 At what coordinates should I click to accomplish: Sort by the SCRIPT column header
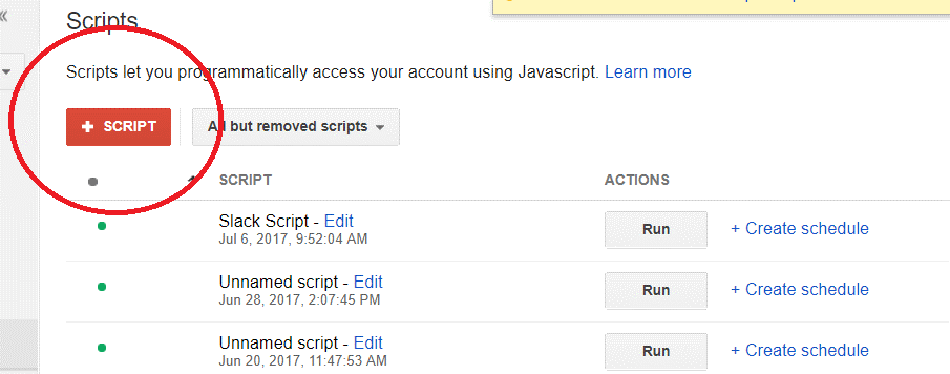coord(245,179)
